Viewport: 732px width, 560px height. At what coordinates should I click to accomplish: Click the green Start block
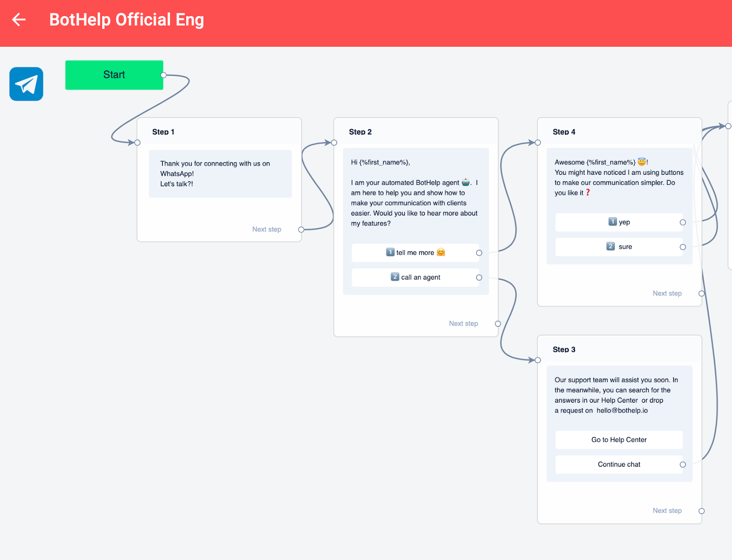pyautogui.click(x=114, y=75)
